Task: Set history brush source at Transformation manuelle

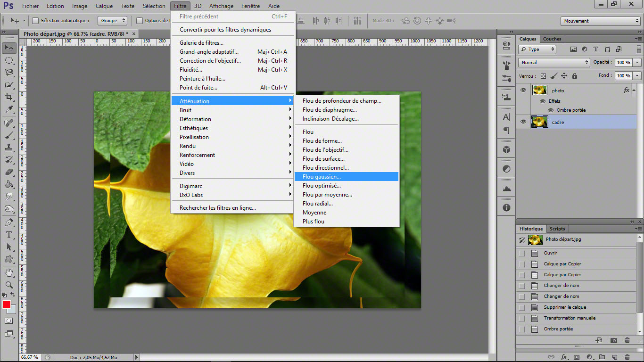Action: [x=522, y=318]
